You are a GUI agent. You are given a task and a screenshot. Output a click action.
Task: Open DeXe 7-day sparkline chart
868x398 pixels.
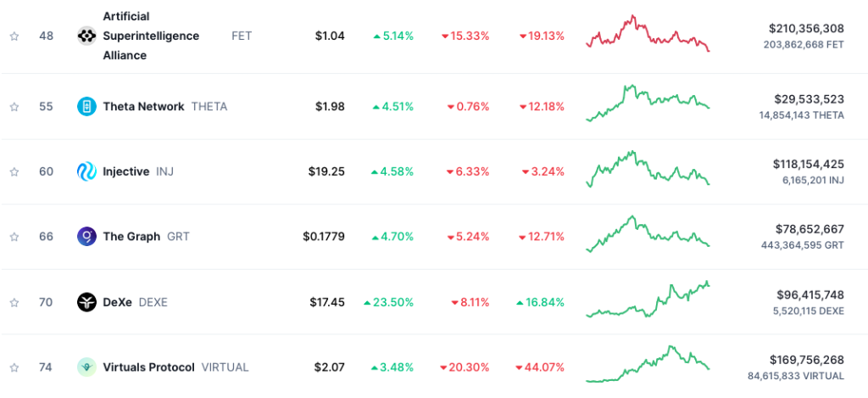[648, 299]
